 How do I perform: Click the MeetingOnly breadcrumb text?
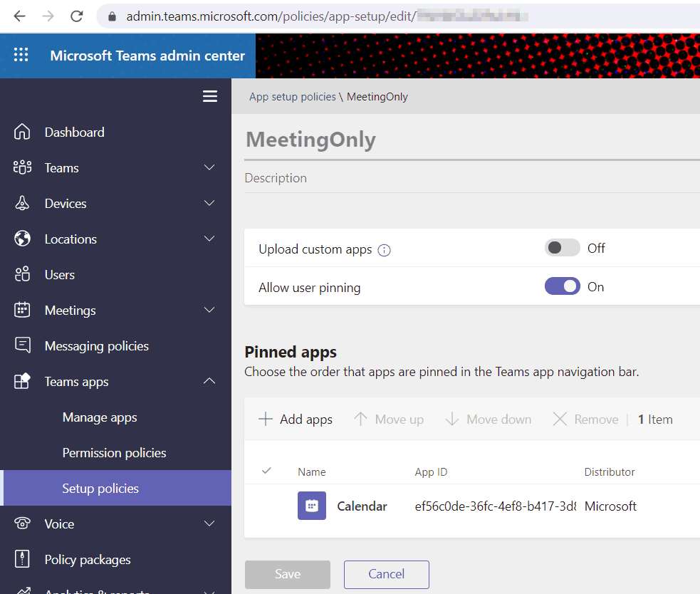(x=377, y=97)
